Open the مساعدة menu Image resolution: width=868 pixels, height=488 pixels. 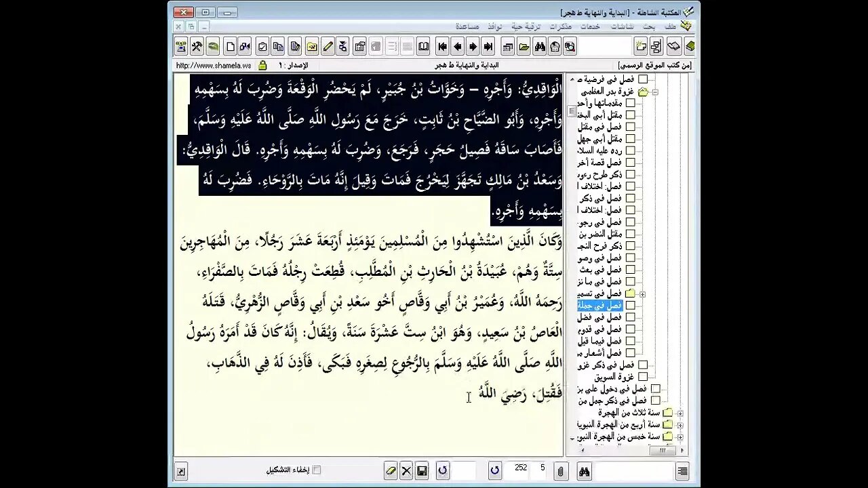tap(467, 26)
